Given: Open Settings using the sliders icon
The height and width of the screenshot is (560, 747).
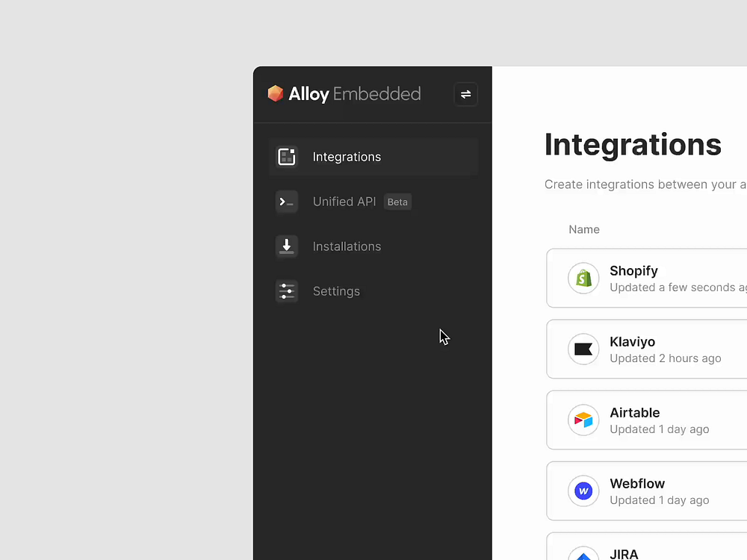Looking at the screenshot, I should (x=287, y=291).
